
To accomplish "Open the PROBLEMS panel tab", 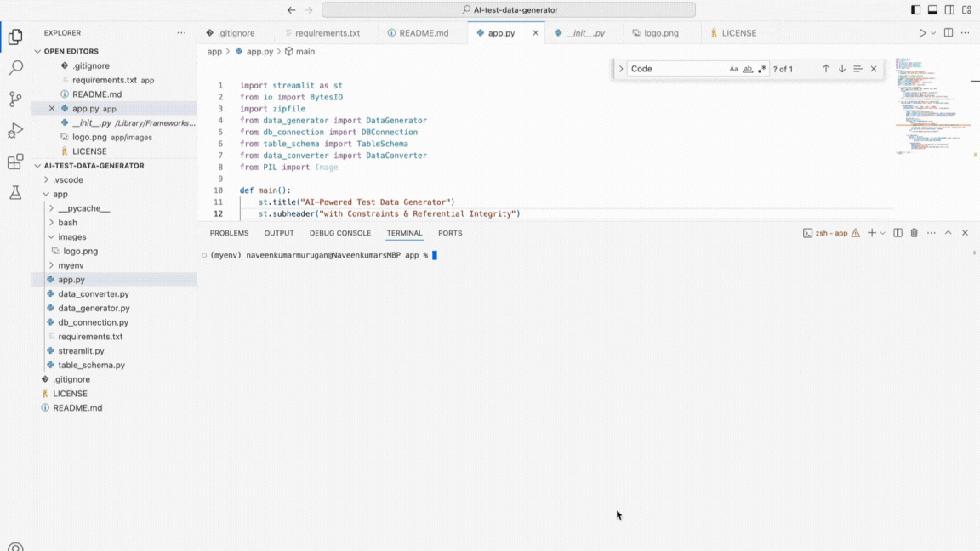I will [x=229, y=232].
